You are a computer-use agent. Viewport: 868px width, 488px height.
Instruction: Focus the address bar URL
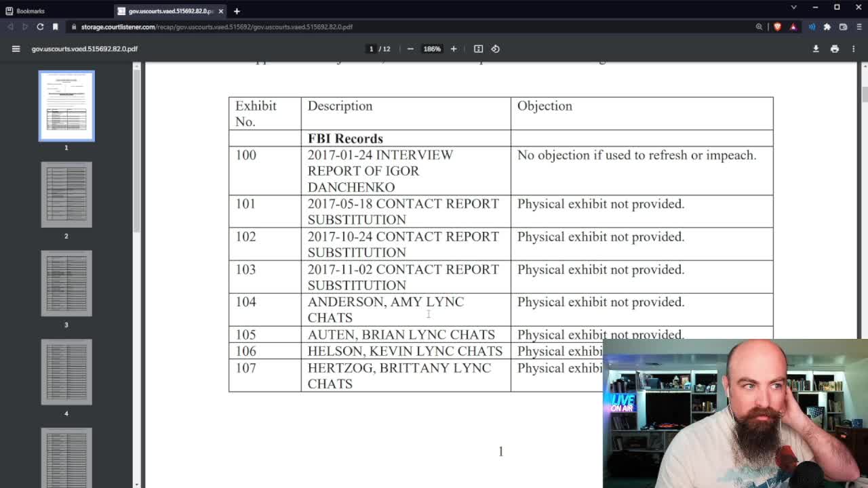click(x=217, y=27)
